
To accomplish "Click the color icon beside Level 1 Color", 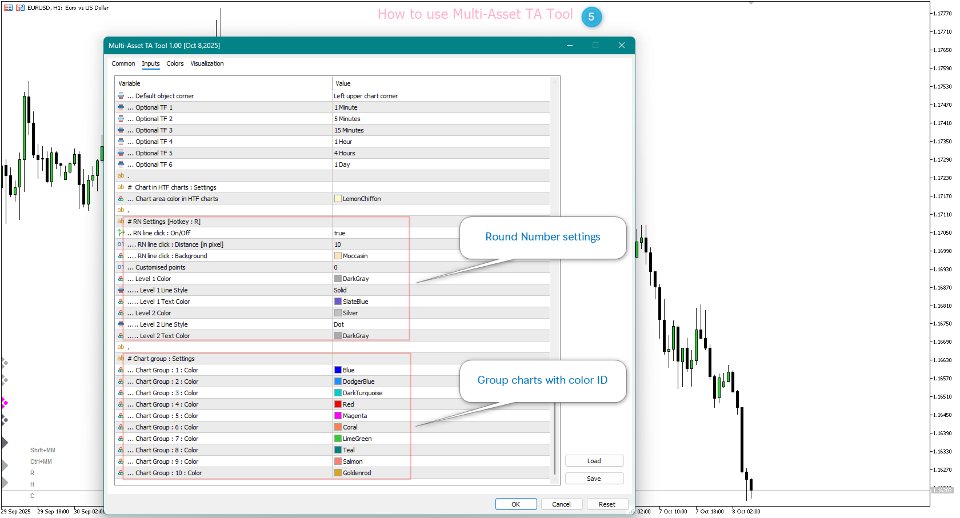I will [121, 279].
